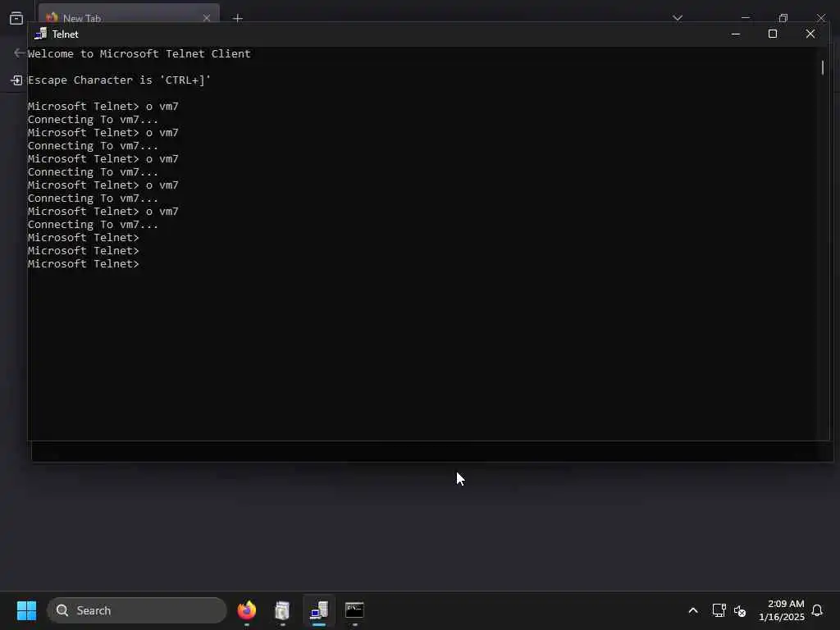The width and height of the screenshot is (840, 630).
Task: Select the Telnet taskbar icon
Action: point(319,610)
